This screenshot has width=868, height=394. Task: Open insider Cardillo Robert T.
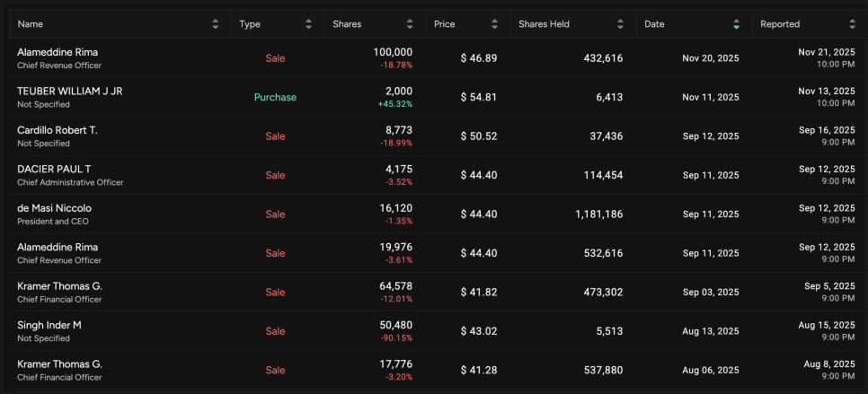pos(58,130)
